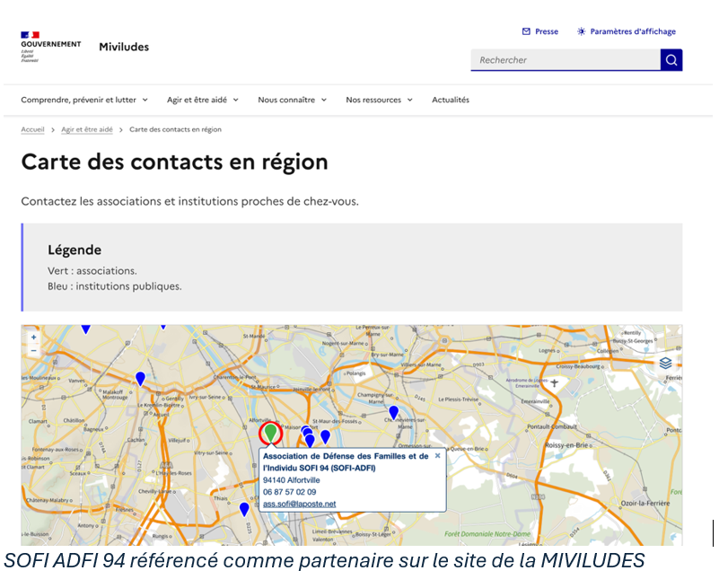
Task: Close the SOFI-ADFI map popup
Action: point(437,456)
